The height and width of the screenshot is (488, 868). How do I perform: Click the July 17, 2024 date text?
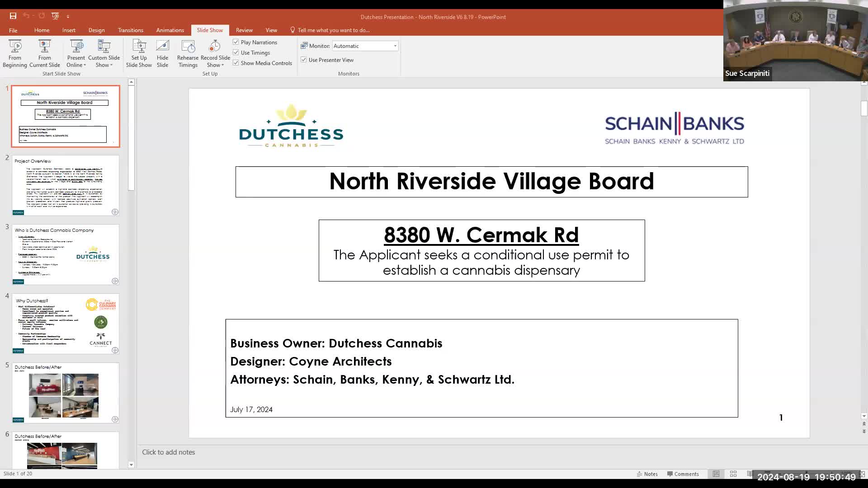pos(251,409)
